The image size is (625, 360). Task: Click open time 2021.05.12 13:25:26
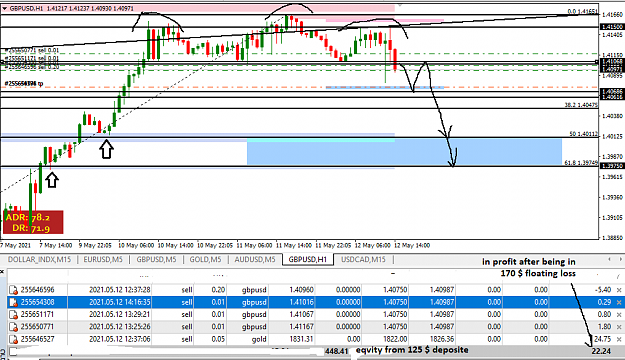pos(120,327)
